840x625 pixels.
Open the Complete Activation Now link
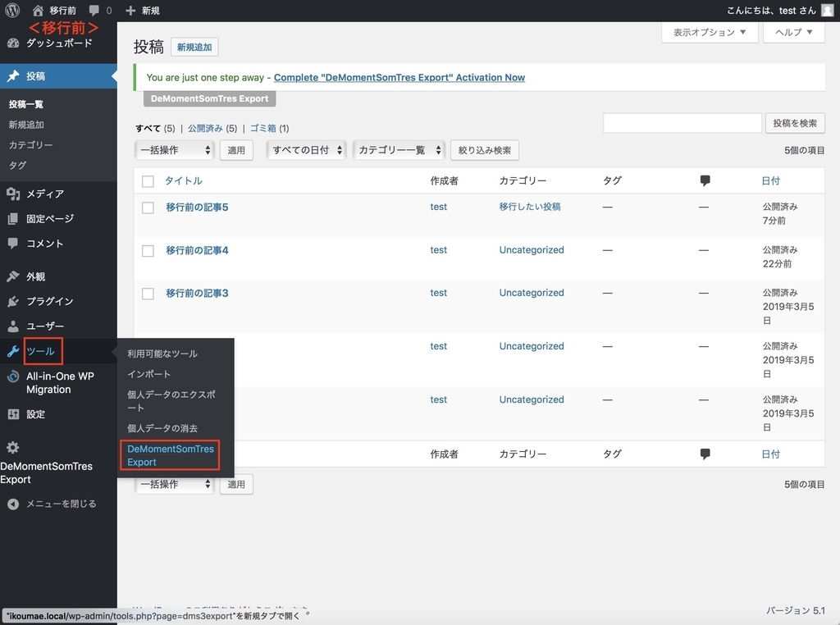[x=399, y=77]
